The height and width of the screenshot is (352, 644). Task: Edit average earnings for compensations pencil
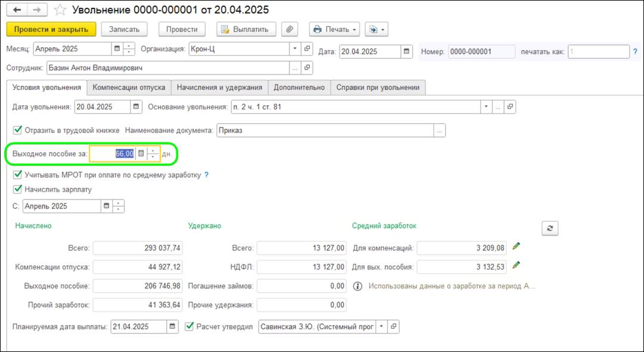point(517,246)
